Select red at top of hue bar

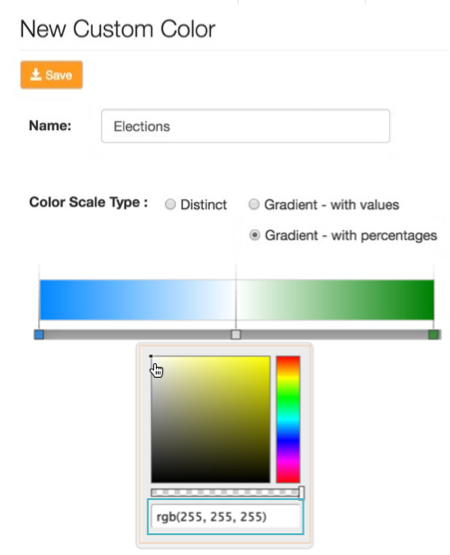(288, 358)
